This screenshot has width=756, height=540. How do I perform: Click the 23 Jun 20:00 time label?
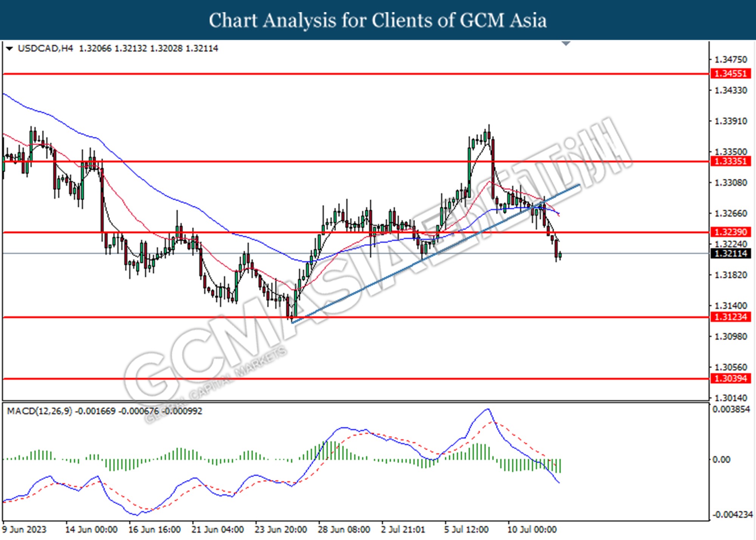[x=280, y=529]
